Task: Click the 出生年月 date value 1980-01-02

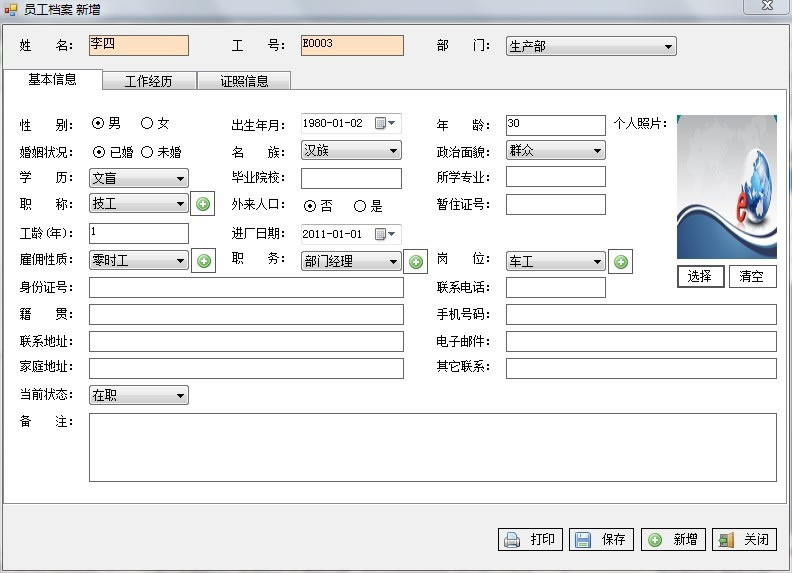Action: click(x=332, y=123)
